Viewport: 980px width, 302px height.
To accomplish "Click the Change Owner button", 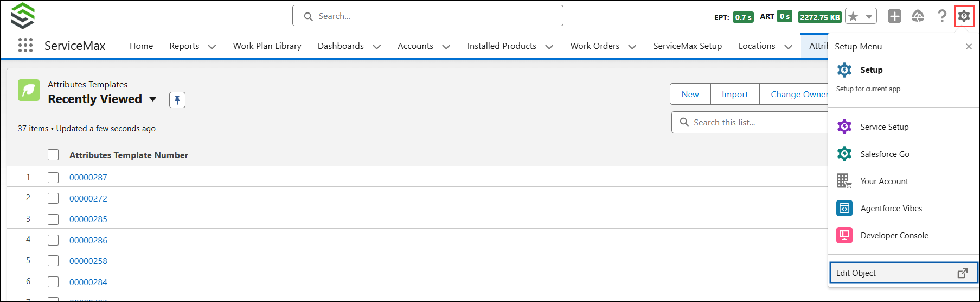I will 794,94.
